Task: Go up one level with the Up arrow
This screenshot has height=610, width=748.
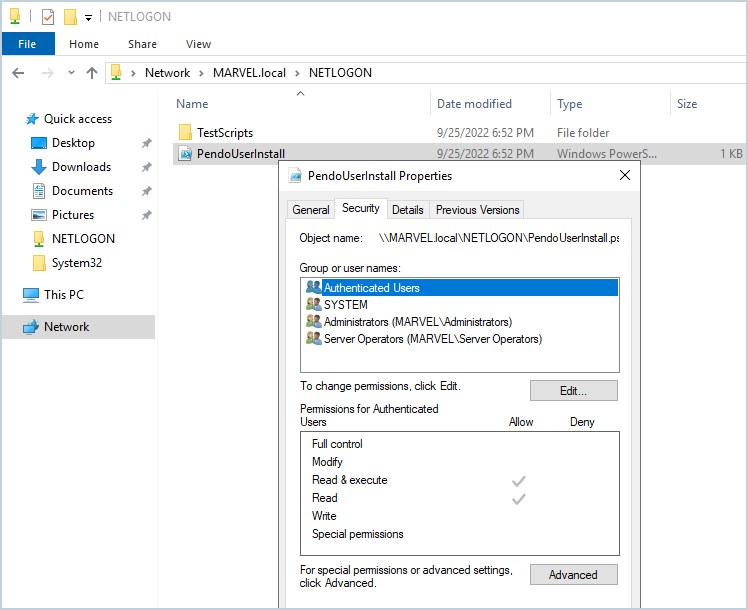Action: 92,73
